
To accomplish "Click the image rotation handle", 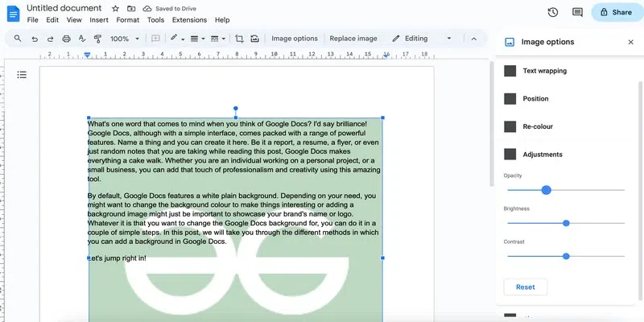I will click(x=235, y=109).
